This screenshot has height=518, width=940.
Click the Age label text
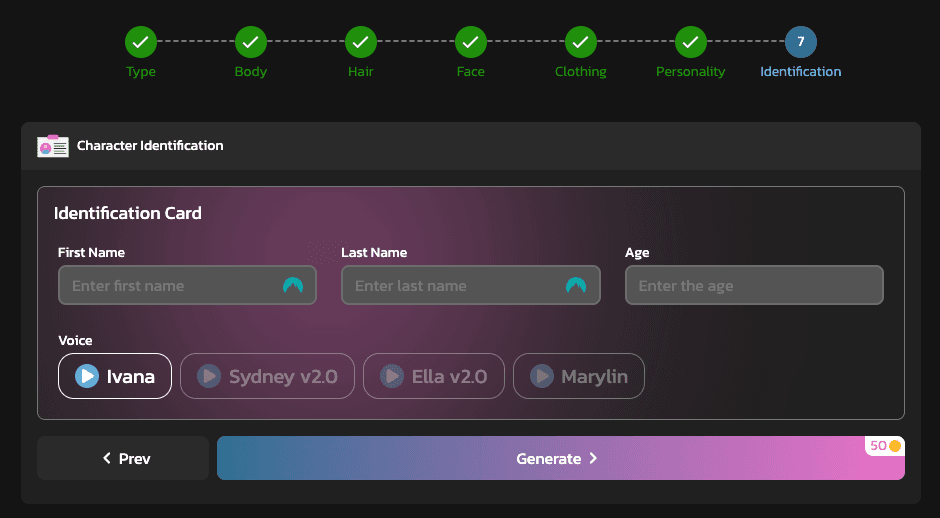point(637,253)
